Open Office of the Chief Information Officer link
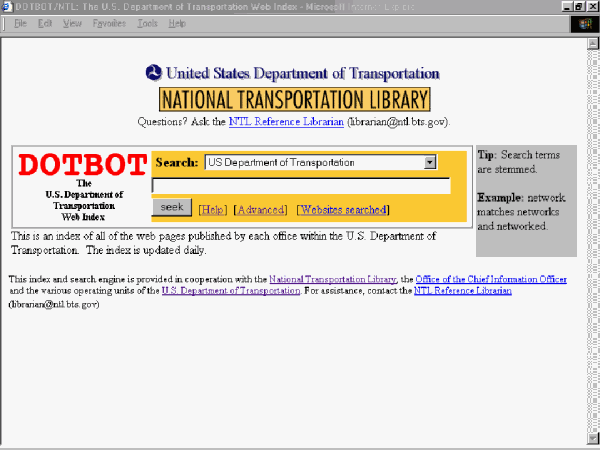Screen dimensions: 600x450 [490, 279]
